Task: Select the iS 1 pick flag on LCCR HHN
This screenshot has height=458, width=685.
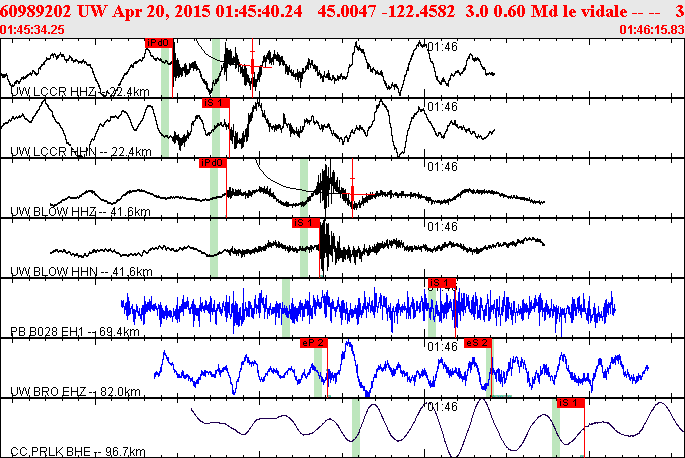Action: [x=216, y=103]
